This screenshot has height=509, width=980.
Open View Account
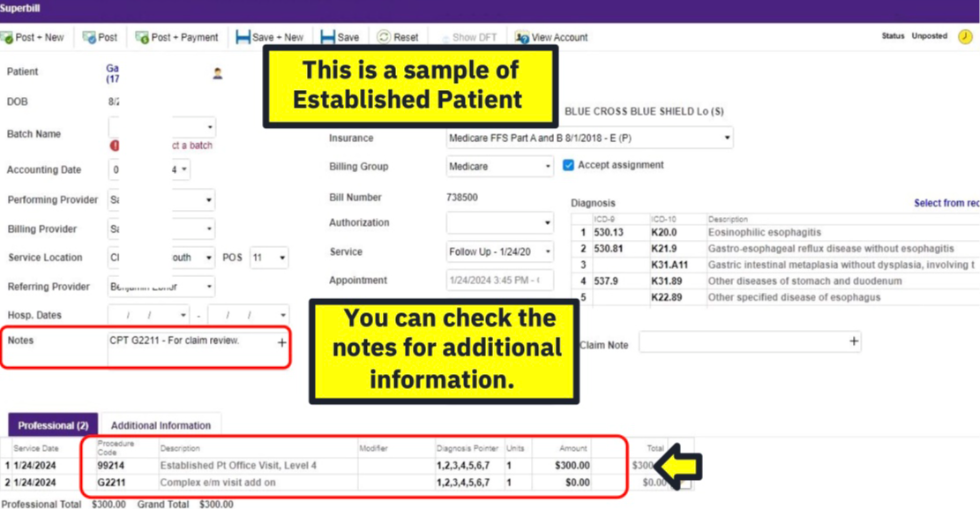coord(551,38)
